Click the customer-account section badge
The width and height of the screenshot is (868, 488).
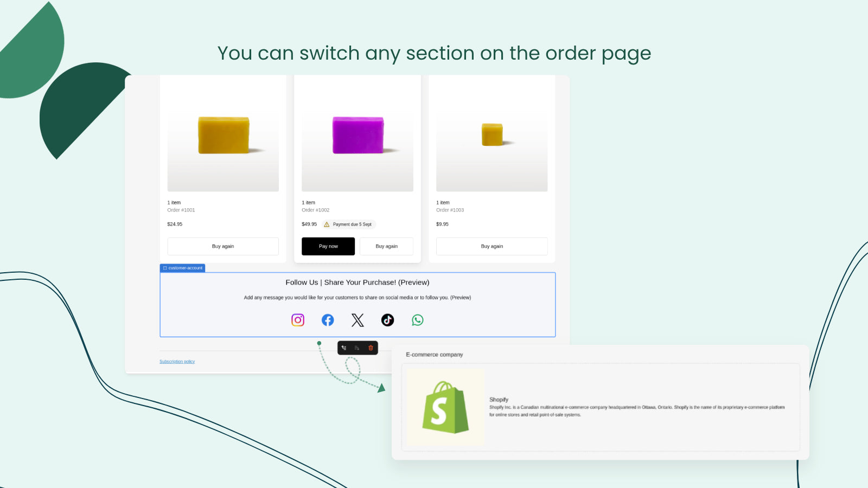183,267
